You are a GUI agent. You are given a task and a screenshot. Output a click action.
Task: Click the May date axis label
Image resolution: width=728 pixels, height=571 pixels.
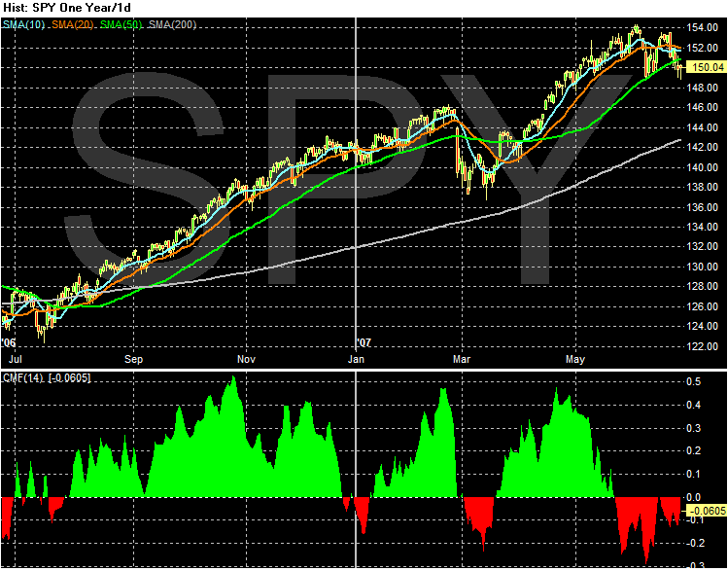point(575,360)
